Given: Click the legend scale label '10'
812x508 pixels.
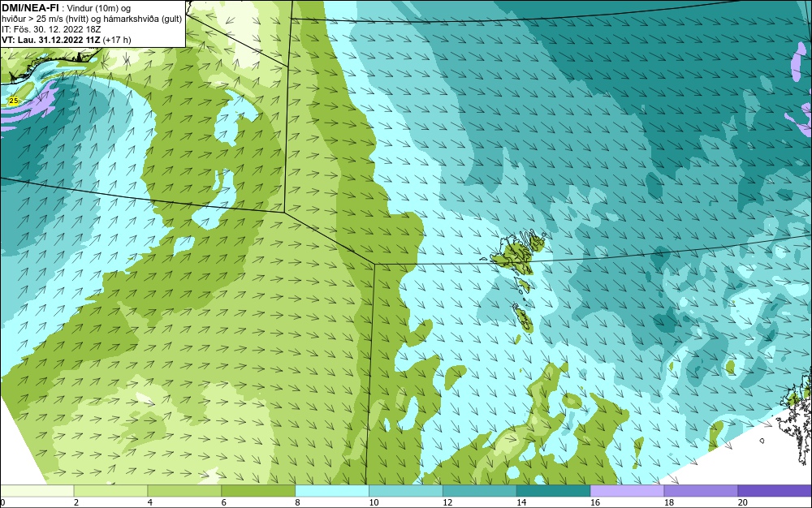Looking at the screenshot, I should point(374,502).
